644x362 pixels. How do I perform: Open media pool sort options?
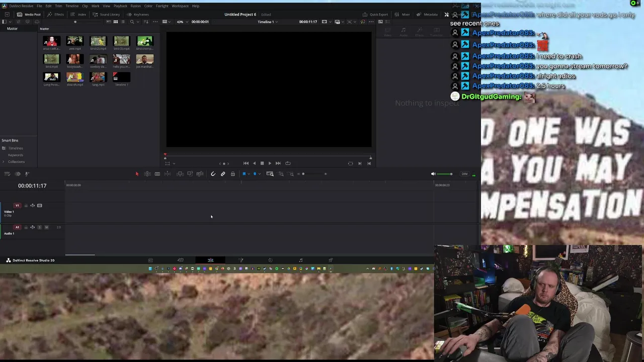tap(146, 22)
